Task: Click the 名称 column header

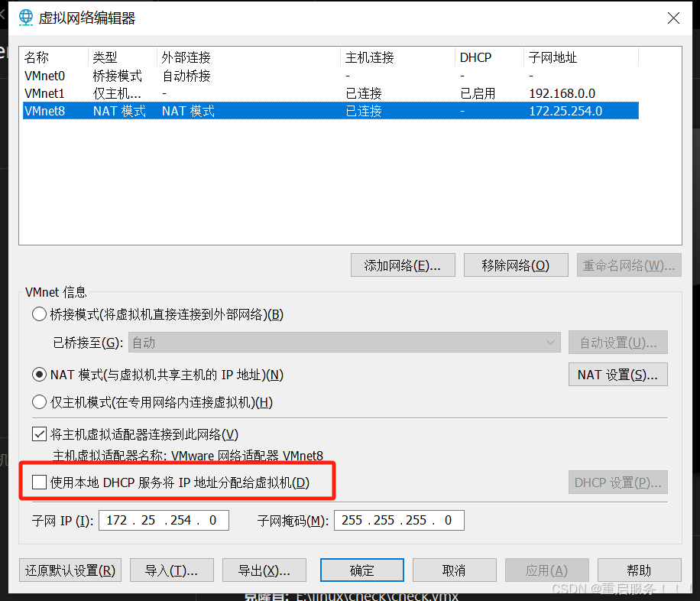Action: (x=55, y=57)
